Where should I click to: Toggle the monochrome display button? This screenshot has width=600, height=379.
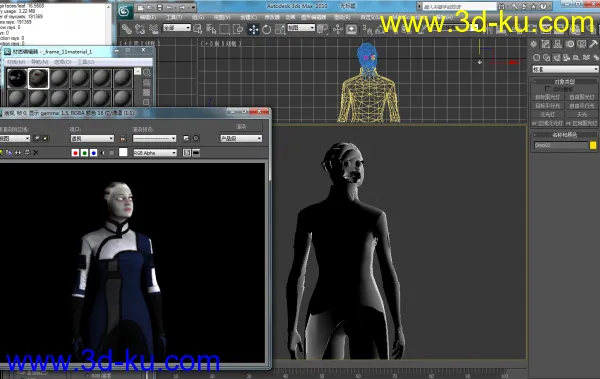112,153
